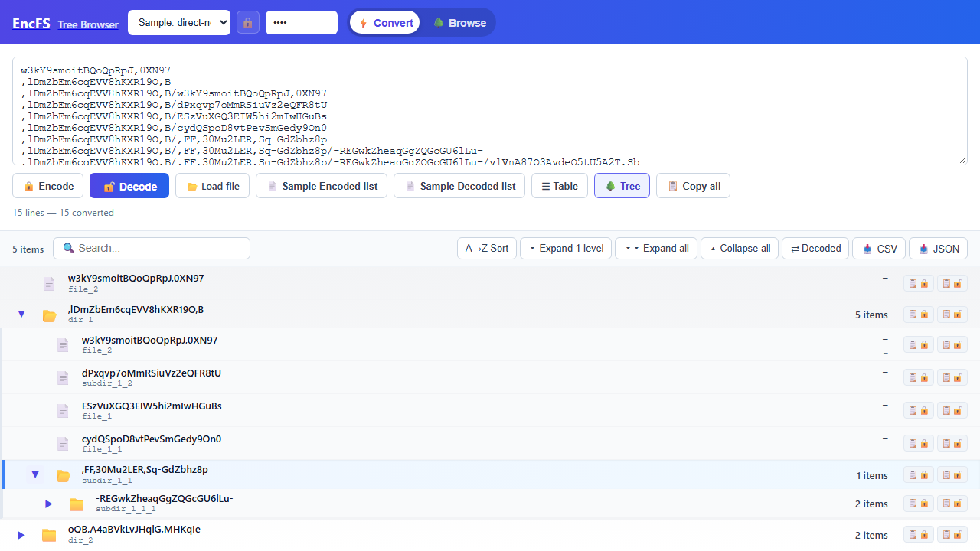This screenshot has height=551, width=980.
Task: Load the Sample Encoded list
Action: pos(322,186)
